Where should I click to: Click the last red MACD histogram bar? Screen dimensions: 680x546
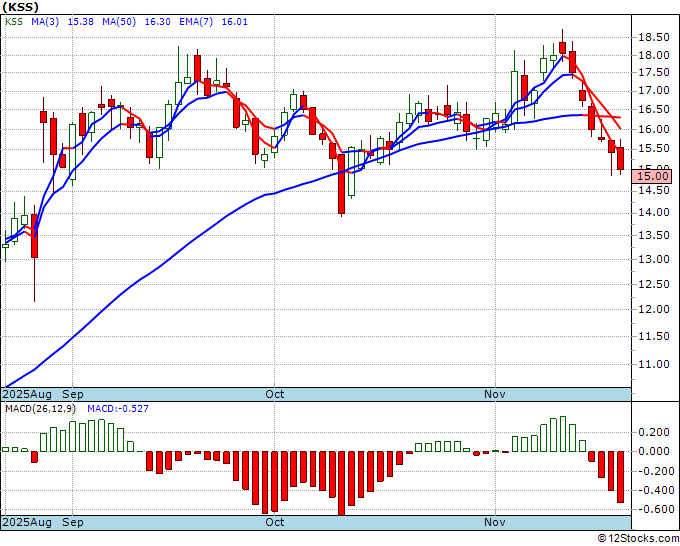(621, 477)
